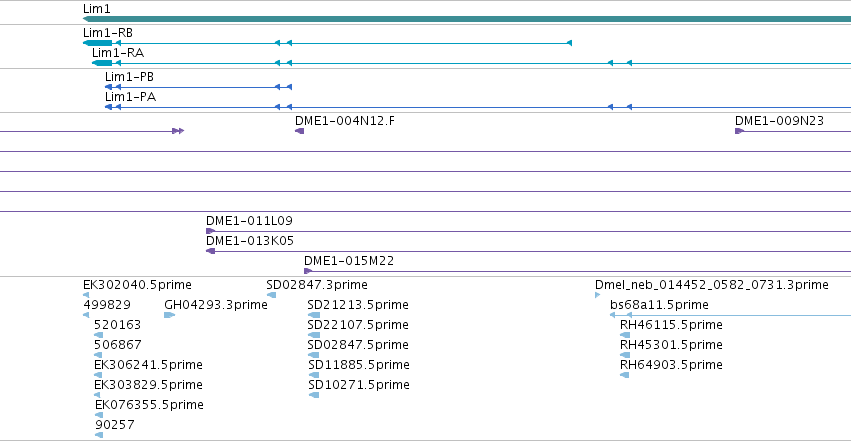Select EST 520163 label
Viewport: 851px width, 441px height.
tap(117, 325)
